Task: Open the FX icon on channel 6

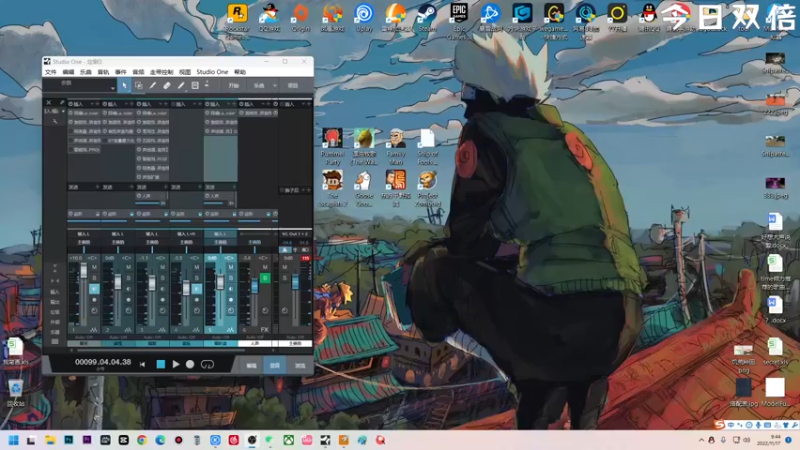Action: [x=264, y=330]
